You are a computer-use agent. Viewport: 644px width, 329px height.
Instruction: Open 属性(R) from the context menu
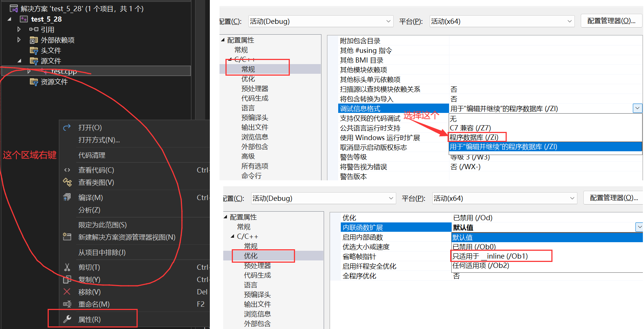pos(89,319)
